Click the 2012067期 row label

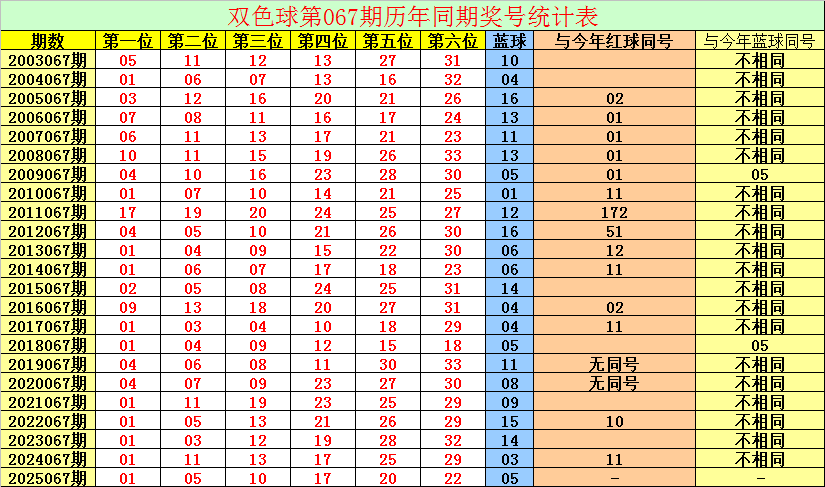[47, 231]
